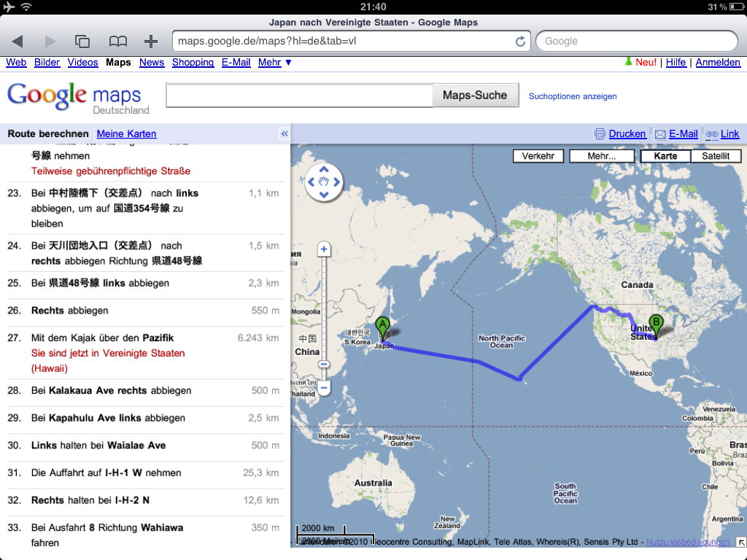Click Suchoptionen anzeigen link
This screenshot has width=747, height=560.
click(573, 96)
